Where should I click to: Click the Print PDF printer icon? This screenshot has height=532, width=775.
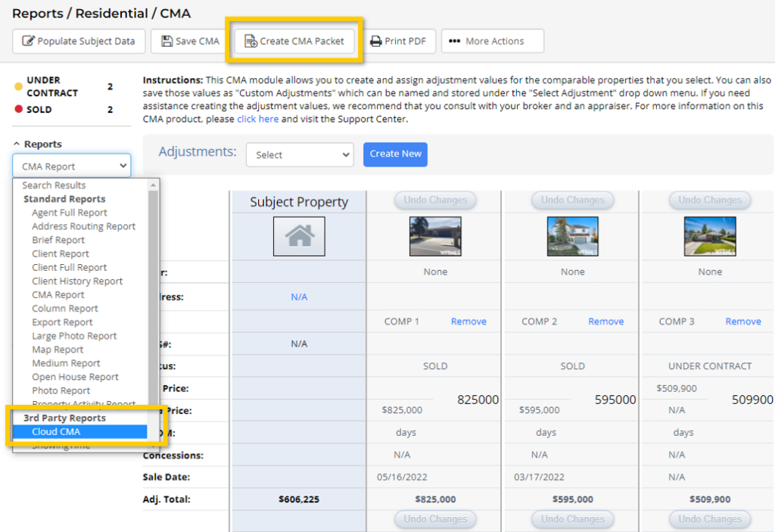pyautogui.click(x=375, y=42)
